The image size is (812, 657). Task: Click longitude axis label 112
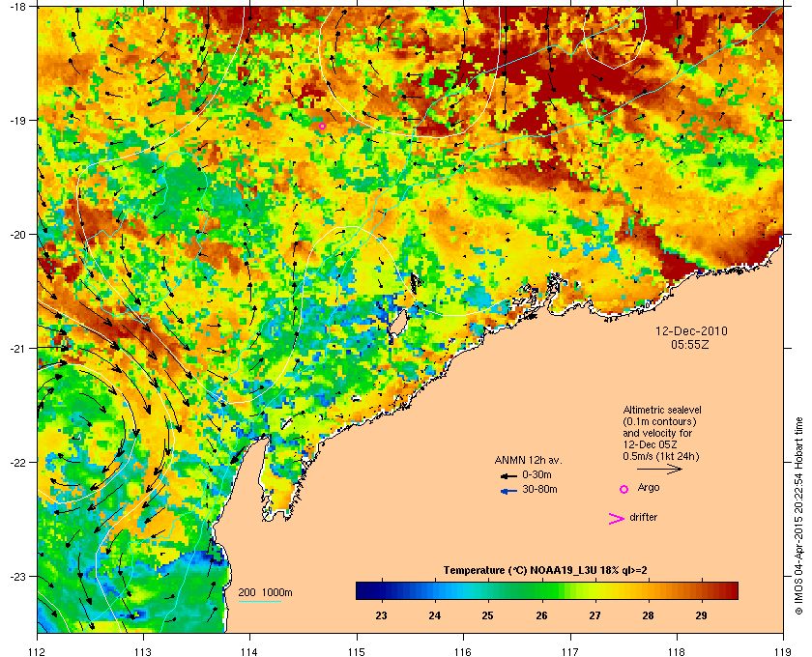point(38,651)
